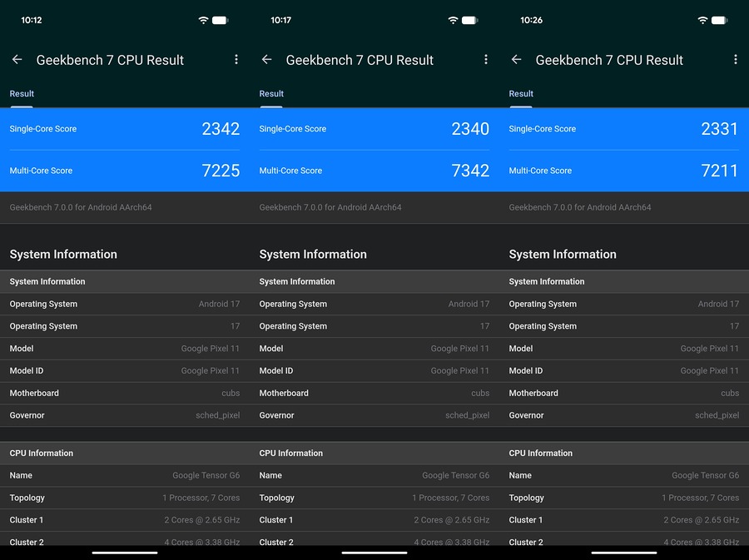This screenshot has width=749, height=560.
Task: Tap battery icon in the 10:12 status bar
Action: coord(221,20)
